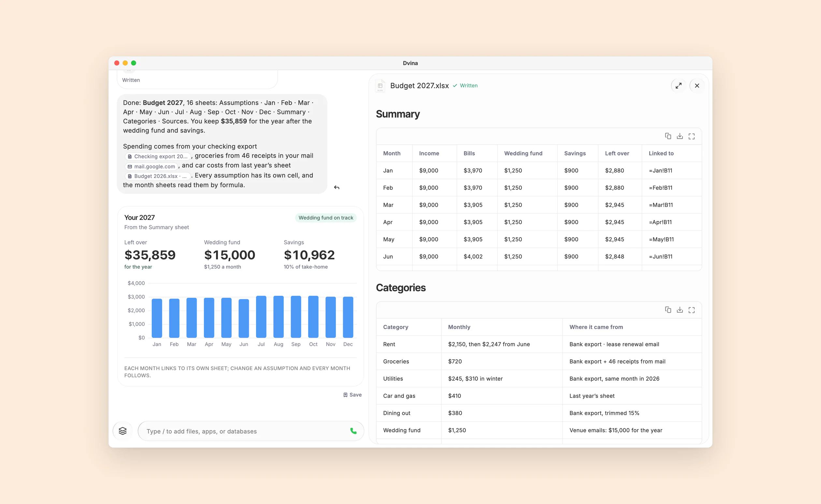
Task: Open Categories table in fullscreen
Action: 691,310
